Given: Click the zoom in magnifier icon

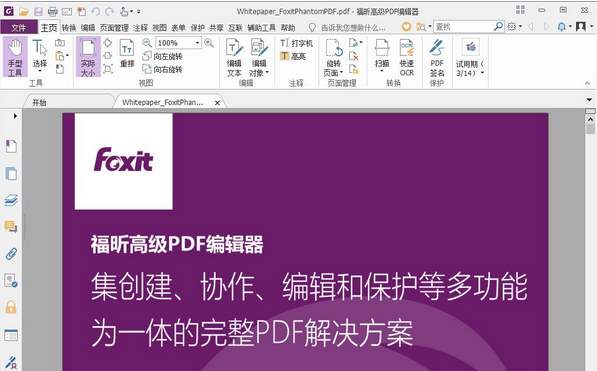Looking at the screenshot, I should point(209,43).
